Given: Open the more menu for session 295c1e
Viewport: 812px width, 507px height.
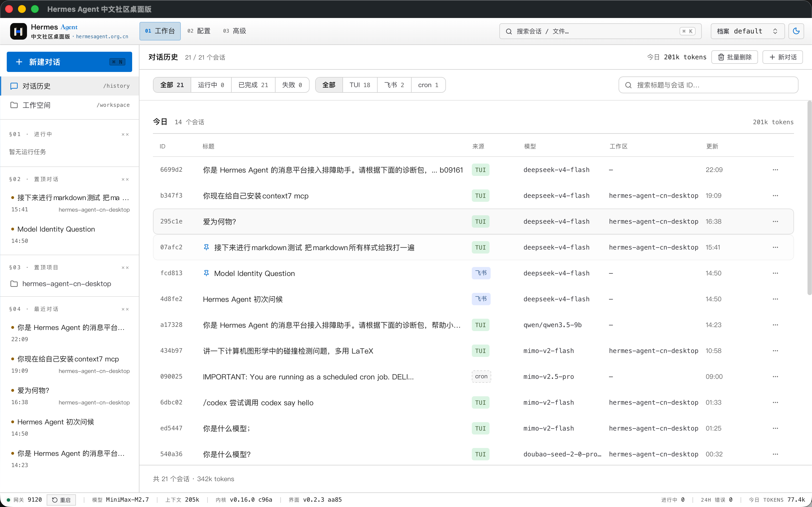Looking at the screenshot, I should click(x=775, y=221).
